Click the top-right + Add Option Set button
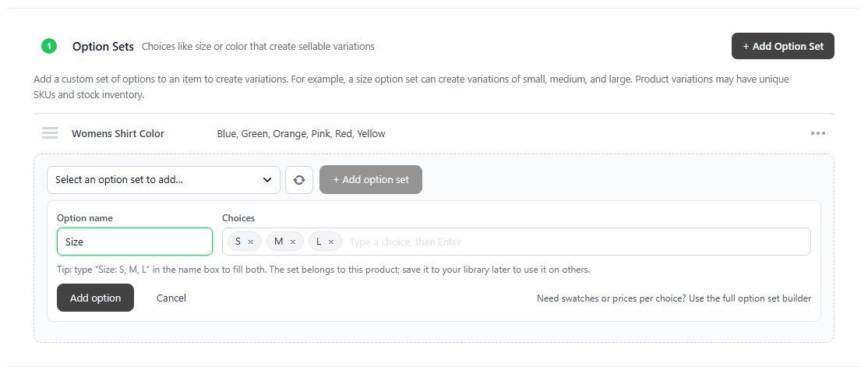This screenshot has height=374, width=868. click(x=783, y=46)
